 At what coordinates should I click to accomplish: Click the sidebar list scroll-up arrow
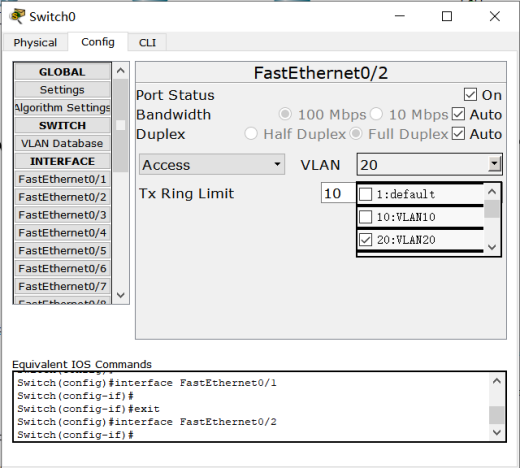click(121, 71)
